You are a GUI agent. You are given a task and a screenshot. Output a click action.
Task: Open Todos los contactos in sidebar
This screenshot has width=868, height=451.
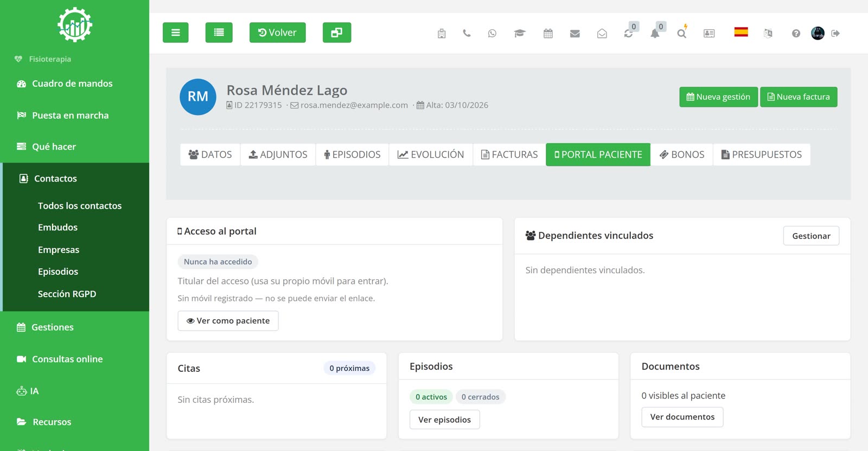pos(80,206)
